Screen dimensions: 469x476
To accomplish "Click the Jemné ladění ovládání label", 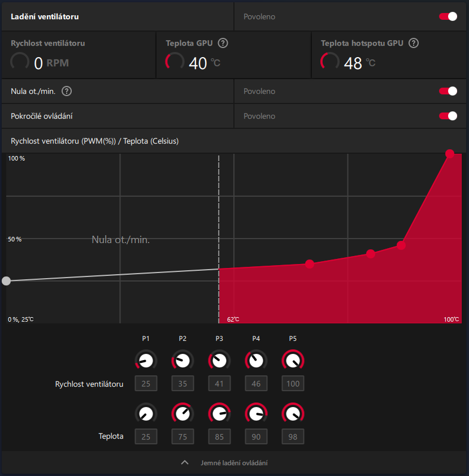I will (x=234, y=463).
